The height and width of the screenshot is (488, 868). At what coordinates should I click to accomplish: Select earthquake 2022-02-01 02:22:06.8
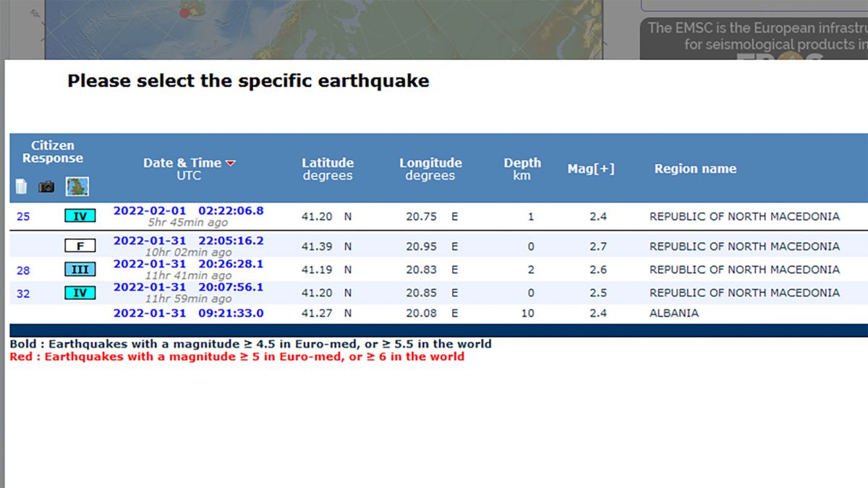188,211
